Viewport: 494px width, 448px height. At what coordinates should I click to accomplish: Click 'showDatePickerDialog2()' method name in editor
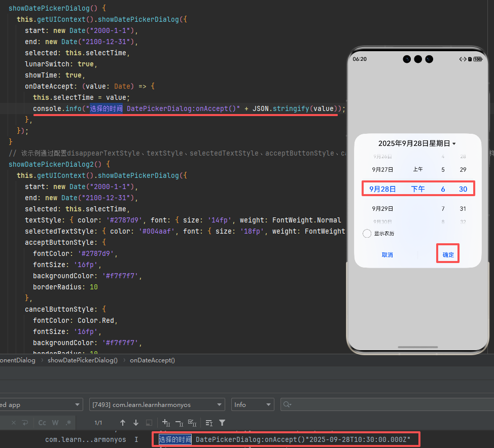click(55, 164)
